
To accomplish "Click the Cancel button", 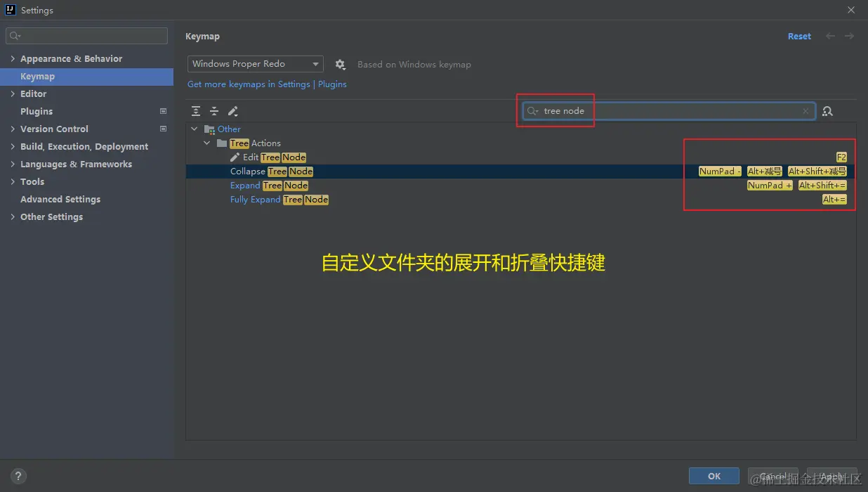I will pos(773,476).
